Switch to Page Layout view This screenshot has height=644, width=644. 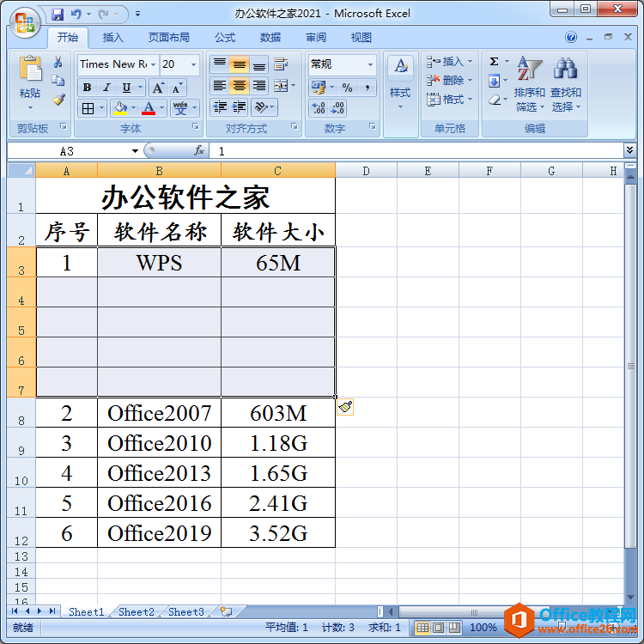tap(438, 628)
